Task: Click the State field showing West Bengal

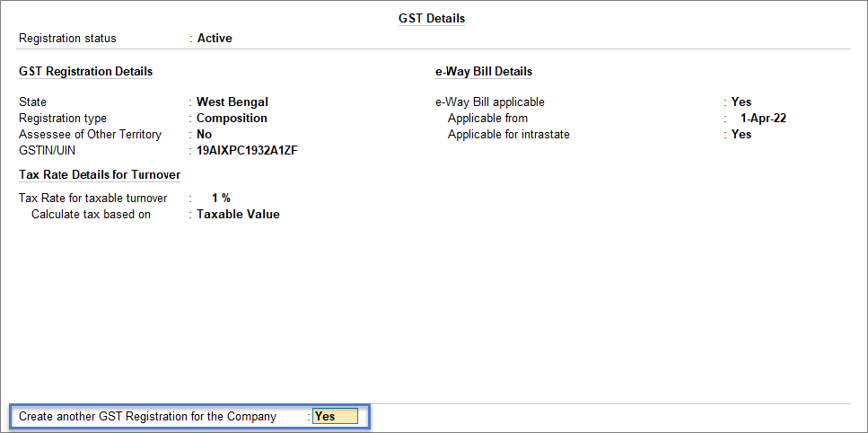Action: (x=232, y=102)
